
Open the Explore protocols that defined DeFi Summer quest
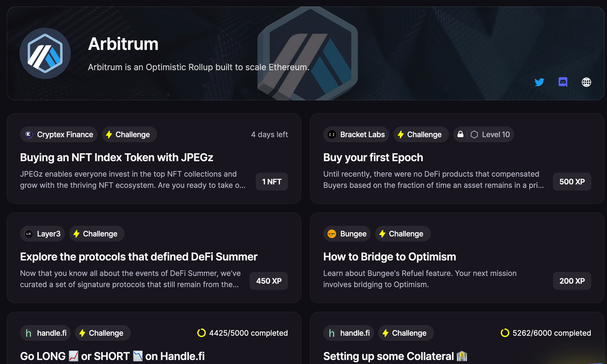(x=139, y=257)
